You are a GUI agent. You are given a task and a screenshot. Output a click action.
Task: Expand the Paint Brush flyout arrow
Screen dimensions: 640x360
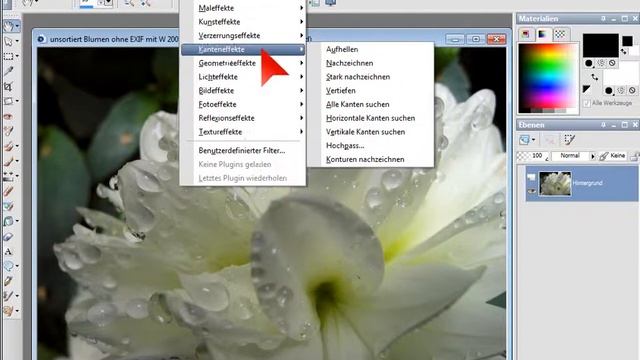click(17, 161)
